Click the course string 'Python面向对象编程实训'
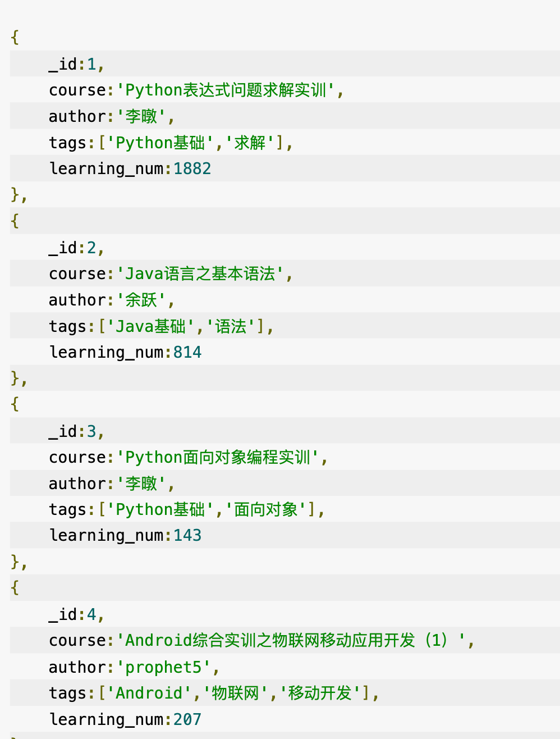560x739 pixels. click(218, 457)
